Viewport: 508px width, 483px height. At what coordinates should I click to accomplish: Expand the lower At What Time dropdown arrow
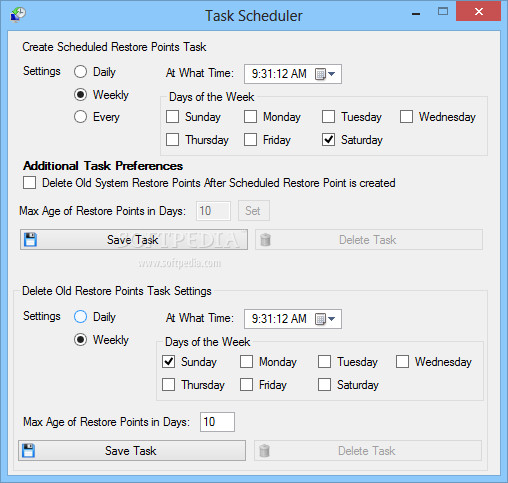[x=332, y=319]
